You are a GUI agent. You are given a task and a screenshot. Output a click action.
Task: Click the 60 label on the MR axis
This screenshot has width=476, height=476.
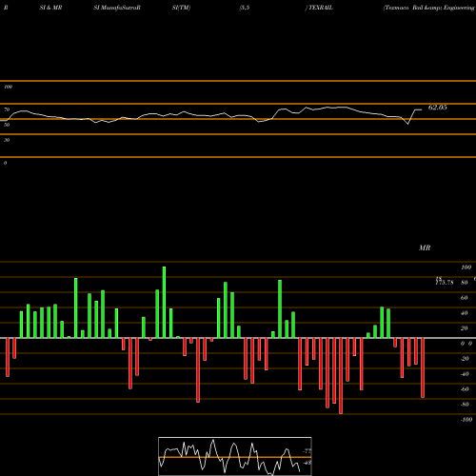click(x=465, y=298)
